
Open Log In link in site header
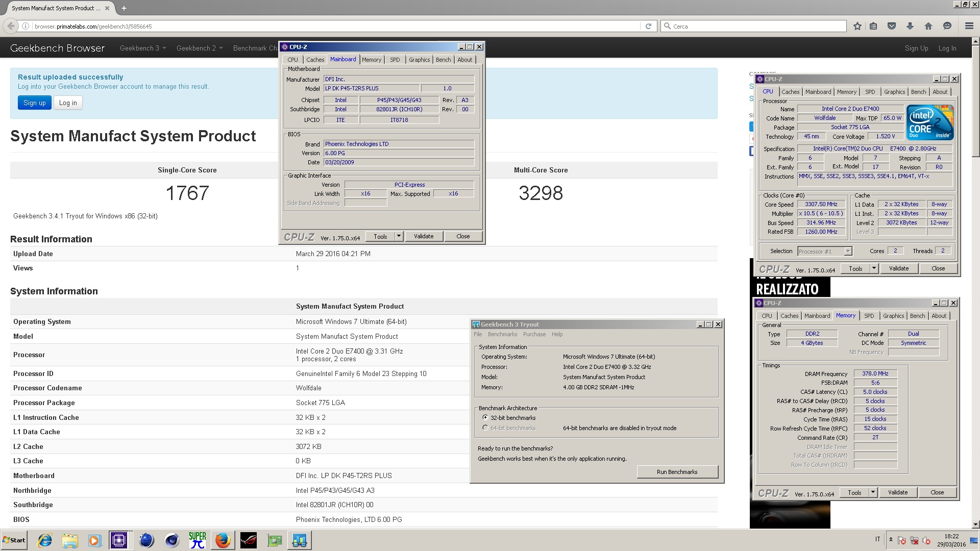947,48
